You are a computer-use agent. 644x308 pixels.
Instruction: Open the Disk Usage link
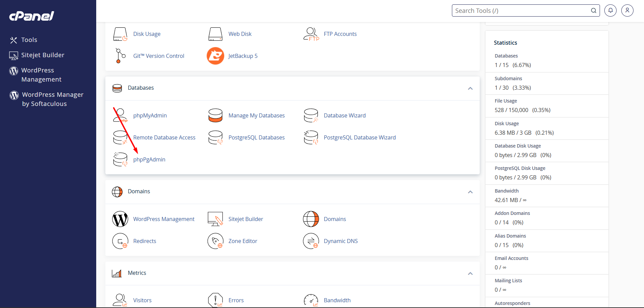pyautogui.click(x=147, y=34)
